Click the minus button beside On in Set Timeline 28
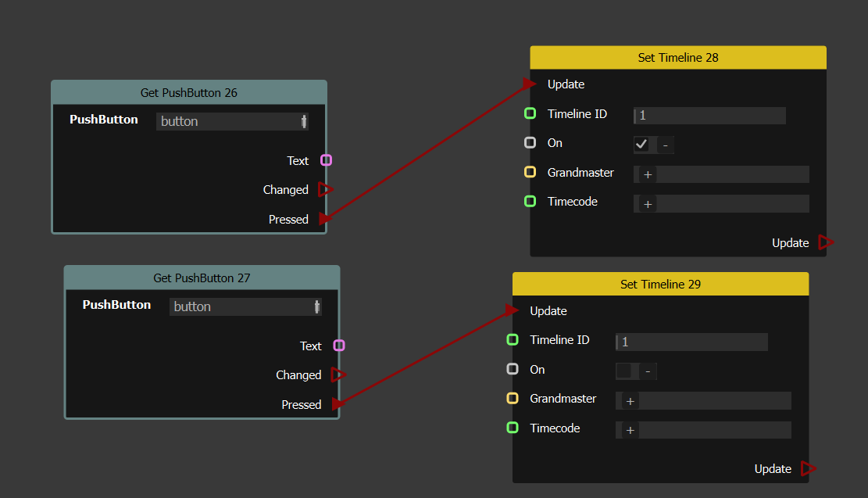The width and height of the screenshot is (868, 498). point(665,145)
